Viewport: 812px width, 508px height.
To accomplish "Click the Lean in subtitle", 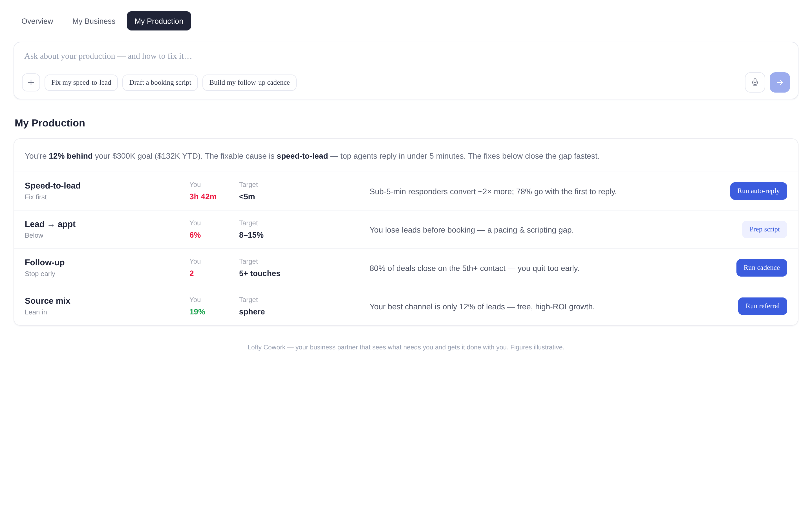I will [36, 312].
